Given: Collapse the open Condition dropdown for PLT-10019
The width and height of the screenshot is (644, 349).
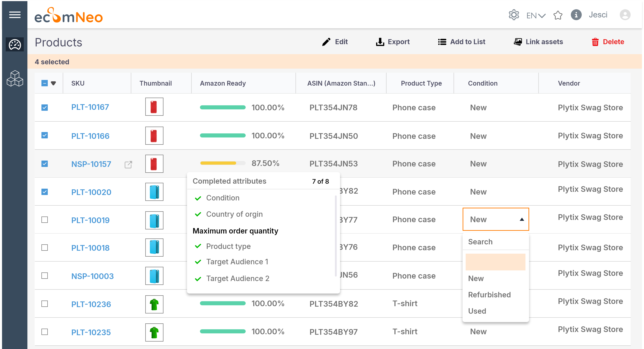Looking at the screenshot, I should pyautogui.click(x=522, y=219).
